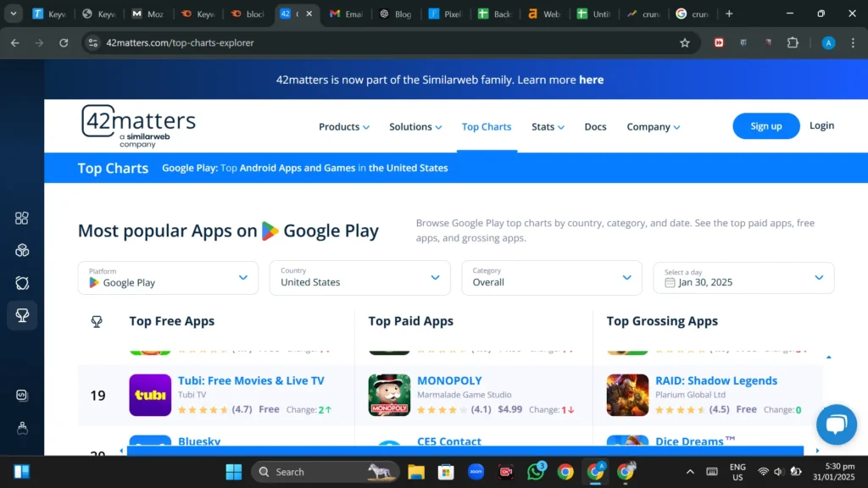The height and width of the screenshot is (488, 868).
Task: Click the Chrome profile avatar
Action: click(x=828, y=42)
